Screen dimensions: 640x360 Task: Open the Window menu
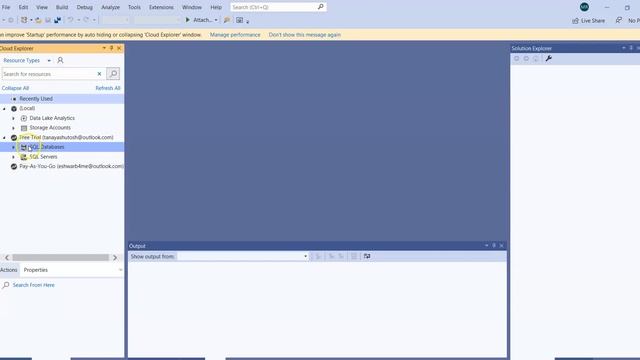pyautogui.click(x=192, y=7)
